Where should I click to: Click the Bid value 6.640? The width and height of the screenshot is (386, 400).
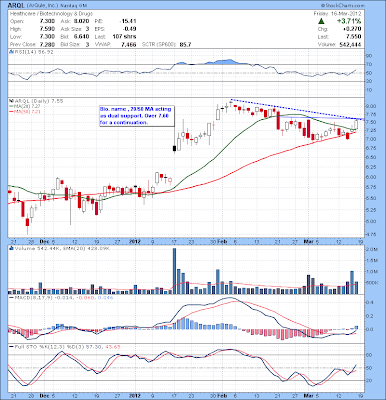click(82, 36)
